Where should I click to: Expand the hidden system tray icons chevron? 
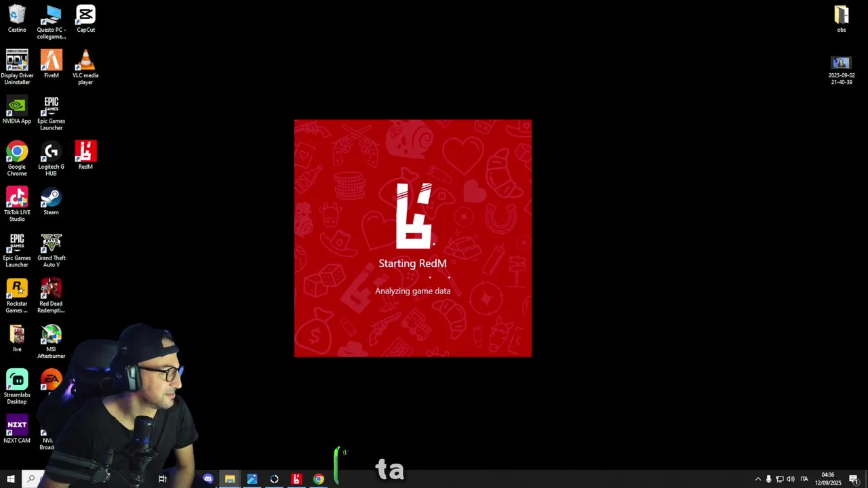click(x=758, y=479)
